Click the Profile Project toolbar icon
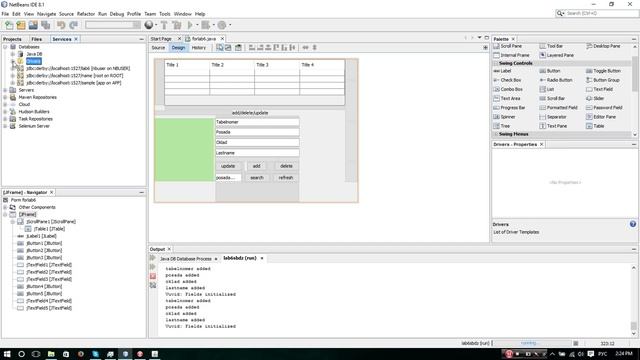 tap(222, 25)
